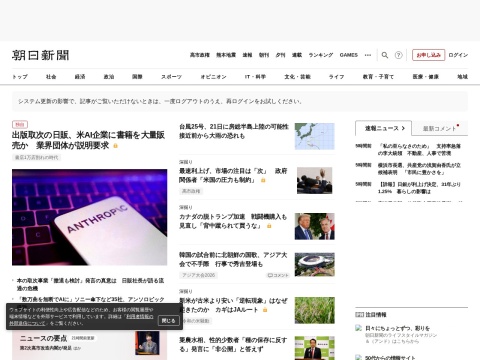The image size is (480, 360).
Task: Open the ニュースの要点 summary card
Action: coord(90,345)
